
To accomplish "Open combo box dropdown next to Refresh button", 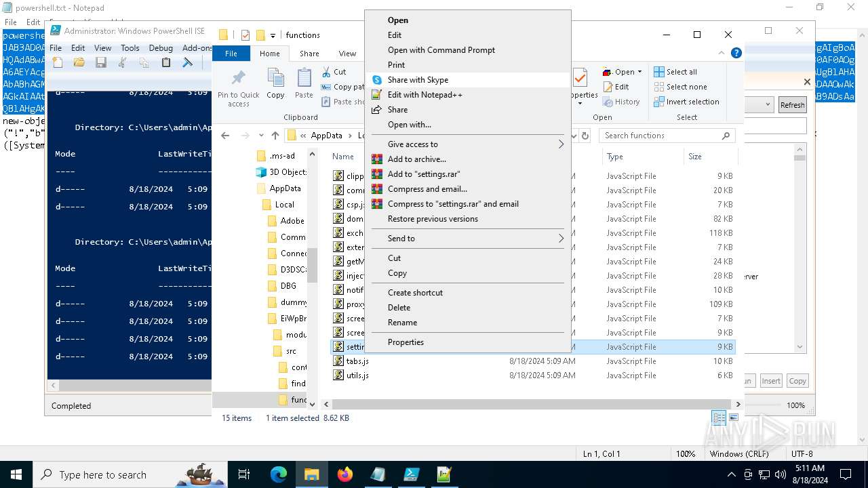I will pyautogui.click(x=768, y=104).
